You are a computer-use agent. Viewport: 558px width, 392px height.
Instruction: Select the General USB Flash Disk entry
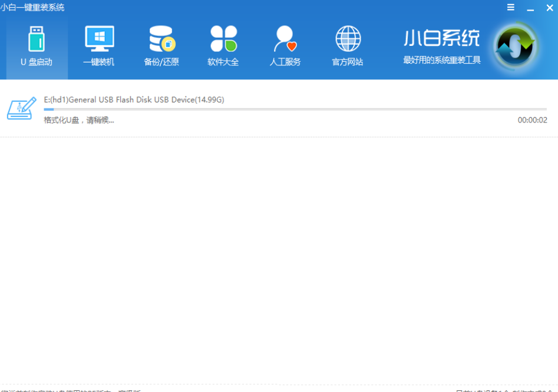pos(133,99)
